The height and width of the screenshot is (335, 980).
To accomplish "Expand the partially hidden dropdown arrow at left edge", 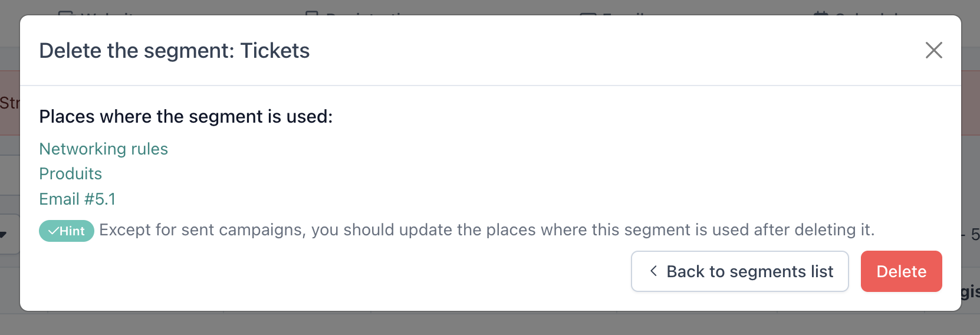I will tap(3, 235).
